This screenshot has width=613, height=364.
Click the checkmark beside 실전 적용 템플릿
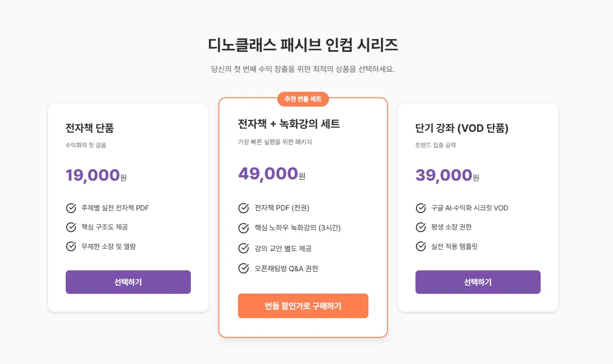pos(420,246)
